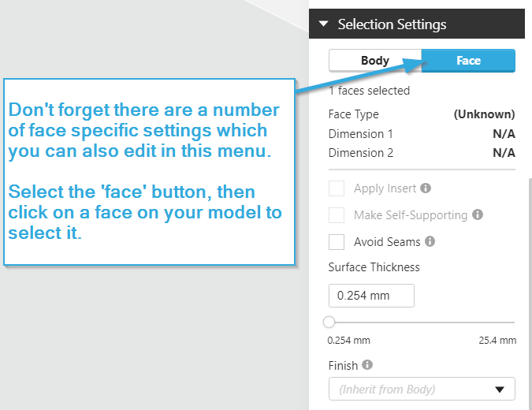The height and width of the screenshot is (410, 532).
Task: Click the Face Type '(Unknown)' value
Action: tap(484, 114)
